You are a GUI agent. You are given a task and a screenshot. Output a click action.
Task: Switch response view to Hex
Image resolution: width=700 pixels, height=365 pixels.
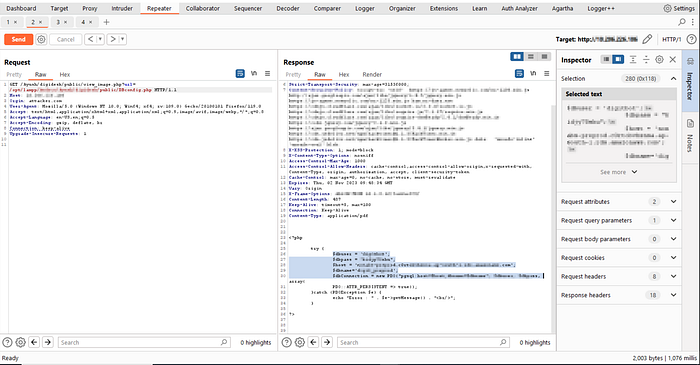pos(344,75)
